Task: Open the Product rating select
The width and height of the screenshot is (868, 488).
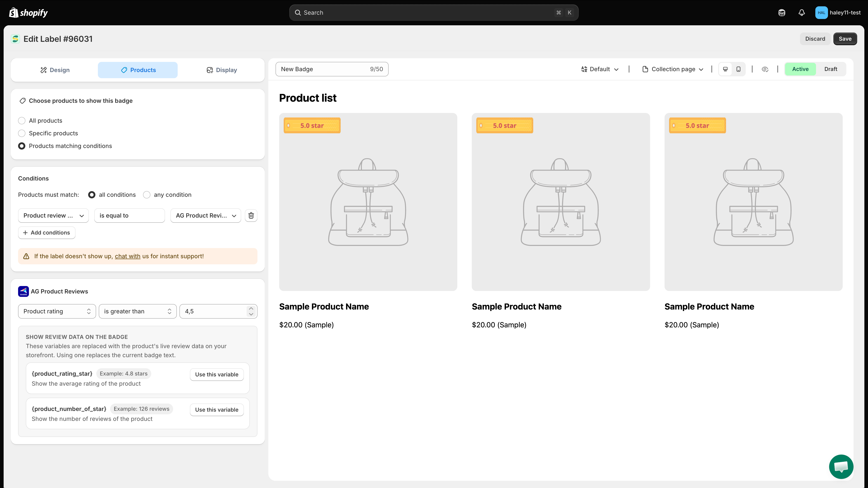Action: pyautogui.click(x=57, y=311)
